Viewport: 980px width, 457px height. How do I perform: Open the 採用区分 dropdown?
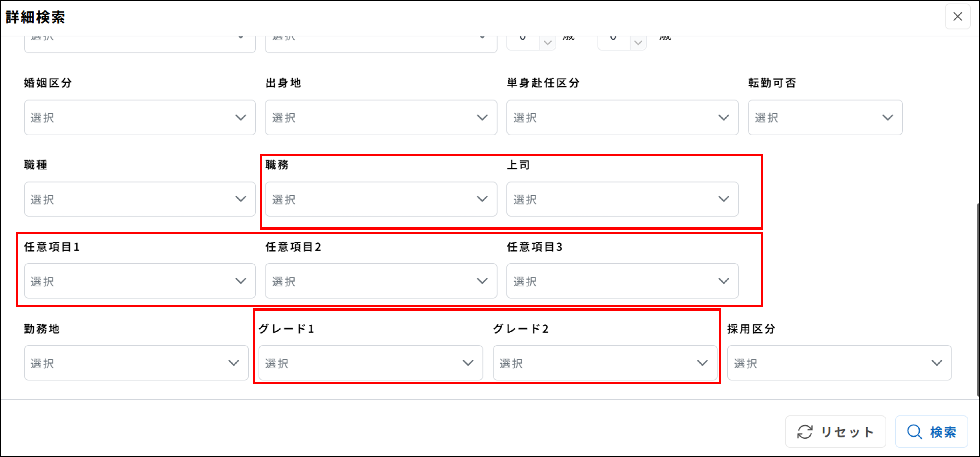click(839, 363)
